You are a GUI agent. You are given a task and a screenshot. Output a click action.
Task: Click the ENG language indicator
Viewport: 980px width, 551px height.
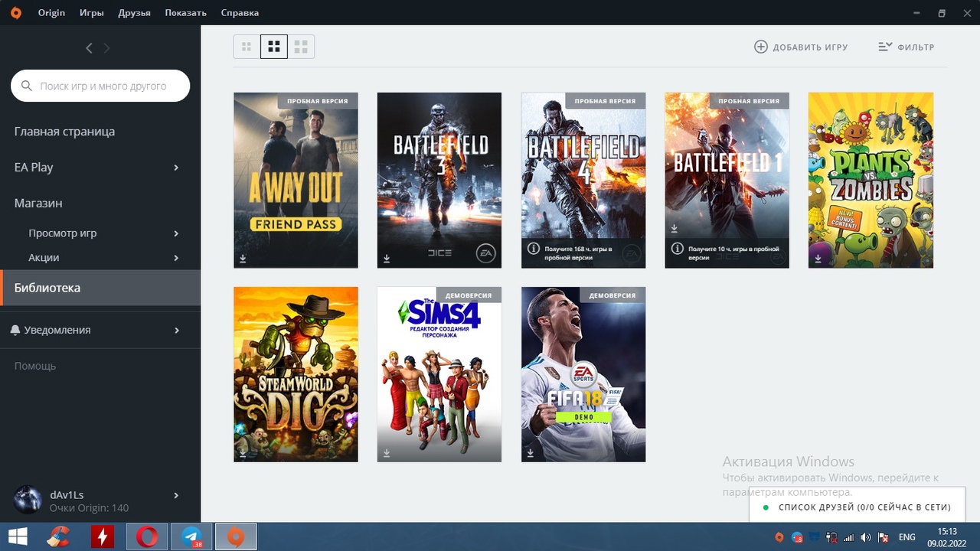coord(906,537)
